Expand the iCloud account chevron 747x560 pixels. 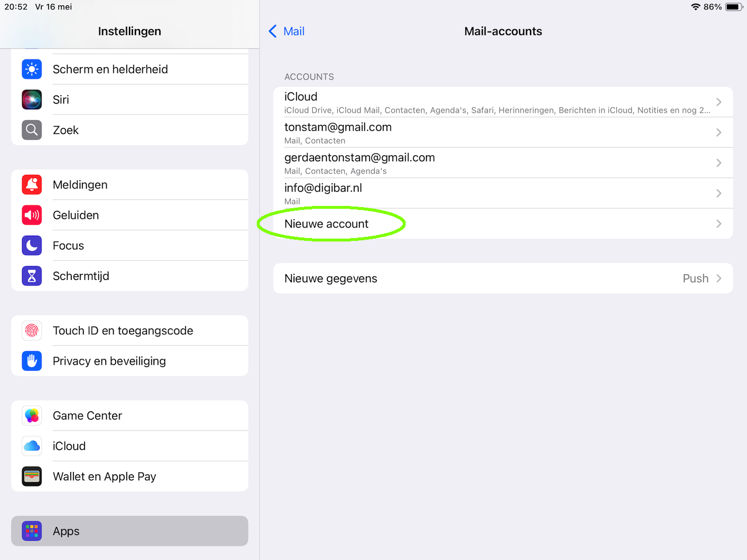point(719,102)
